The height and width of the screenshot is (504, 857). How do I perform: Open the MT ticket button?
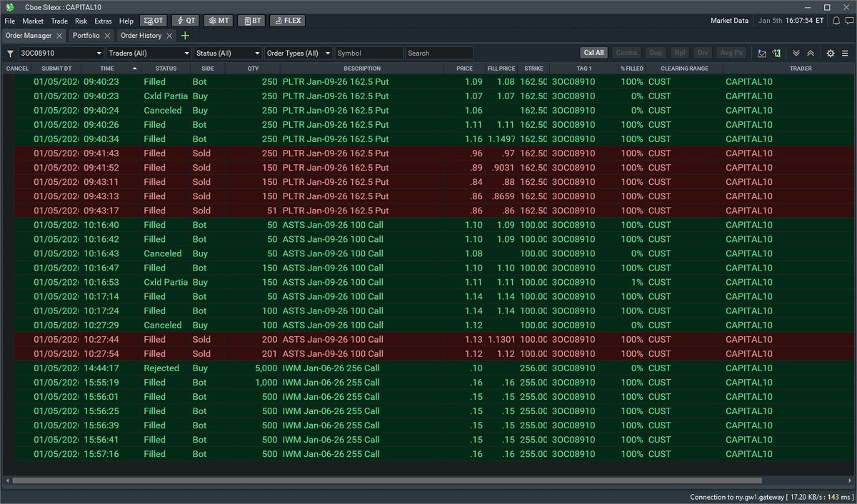point(218,21)
